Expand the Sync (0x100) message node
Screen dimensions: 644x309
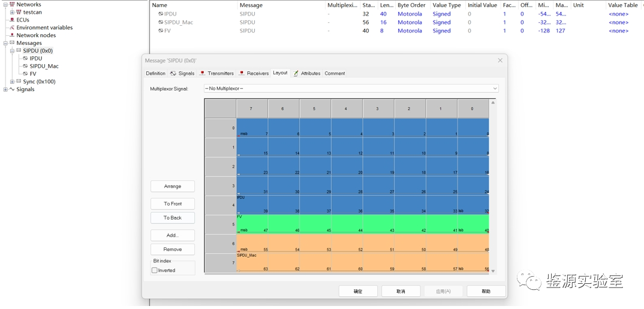click(12, 82)
